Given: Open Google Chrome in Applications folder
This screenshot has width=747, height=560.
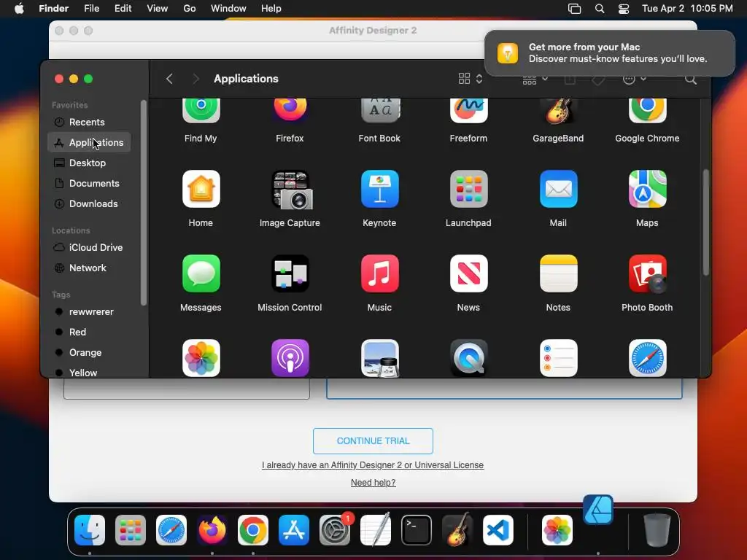Looking at the screenshot, I should 648,111.
